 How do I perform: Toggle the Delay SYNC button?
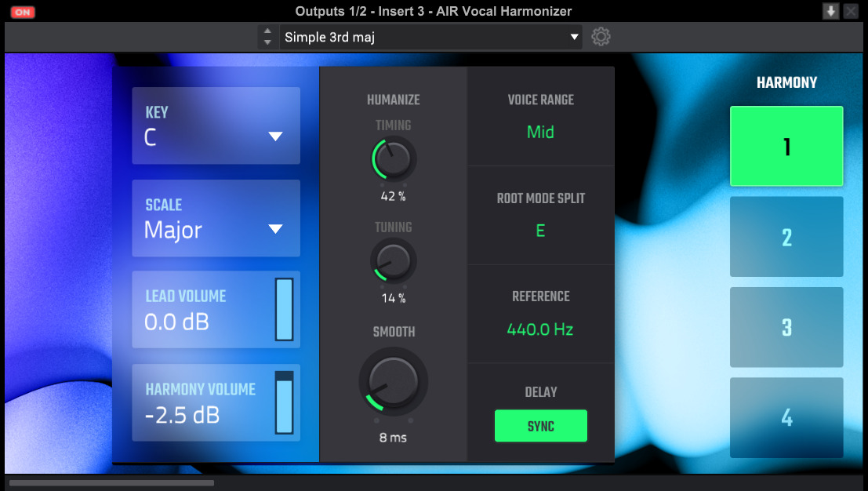[541, 426]
